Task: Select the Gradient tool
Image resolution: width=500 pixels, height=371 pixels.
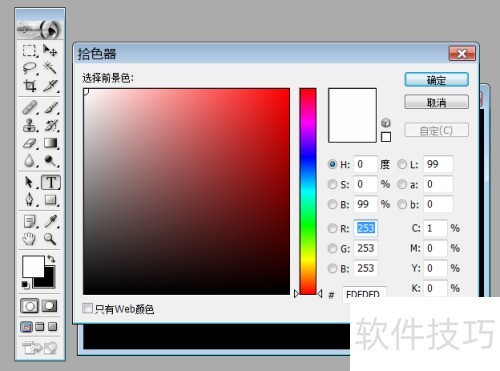Action: [50, 143]
